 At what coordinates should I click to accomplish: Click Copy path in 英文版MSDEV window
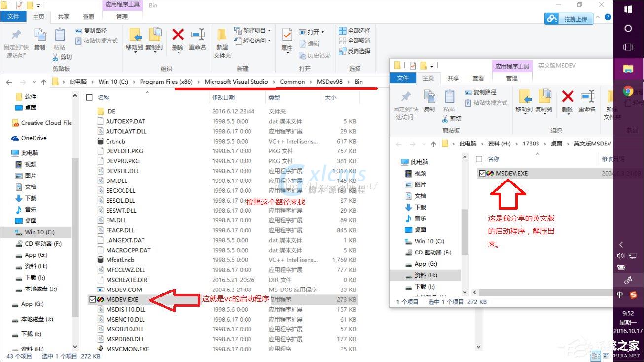point(480,92)
